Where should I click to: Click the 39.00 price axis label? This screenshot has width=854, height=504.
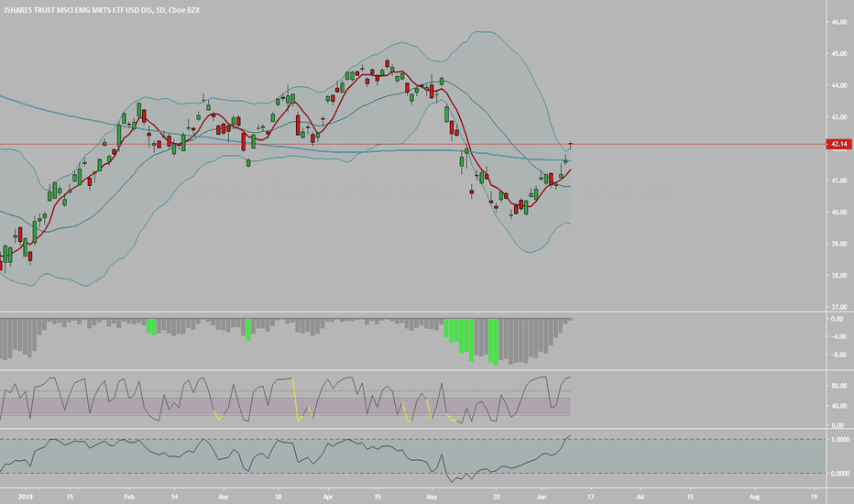[x=839, y=244]
